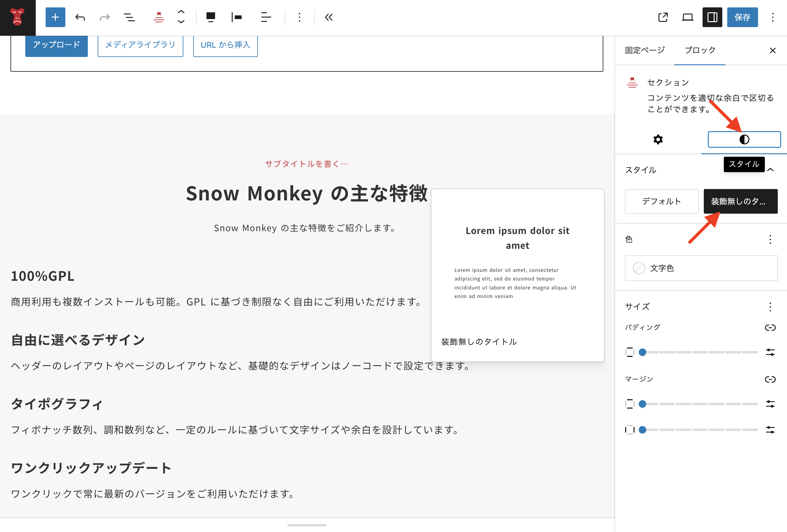Viewport: 787px width, 532px height.
Task: Click the 100%GPL heading
Action: 43,276
